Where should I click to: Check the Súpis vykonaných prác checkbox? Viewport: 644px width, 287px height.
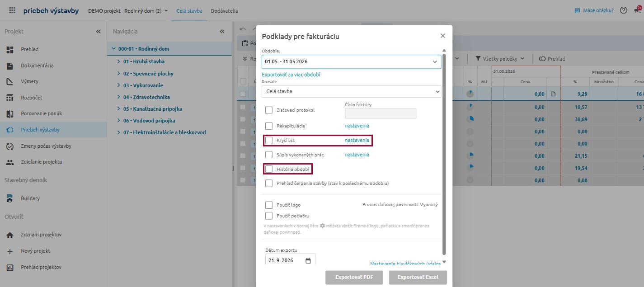[x=269, y=155]
